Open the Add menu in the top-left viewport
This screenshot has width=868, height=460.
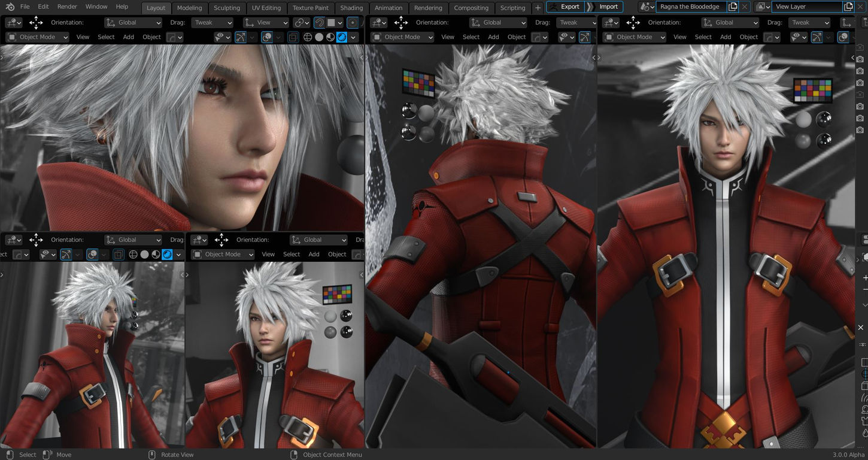pos(129,37)
